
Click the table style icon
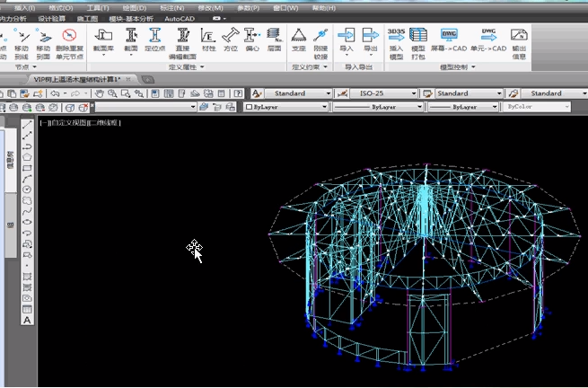pyautogui.click(x=427, y=93)
